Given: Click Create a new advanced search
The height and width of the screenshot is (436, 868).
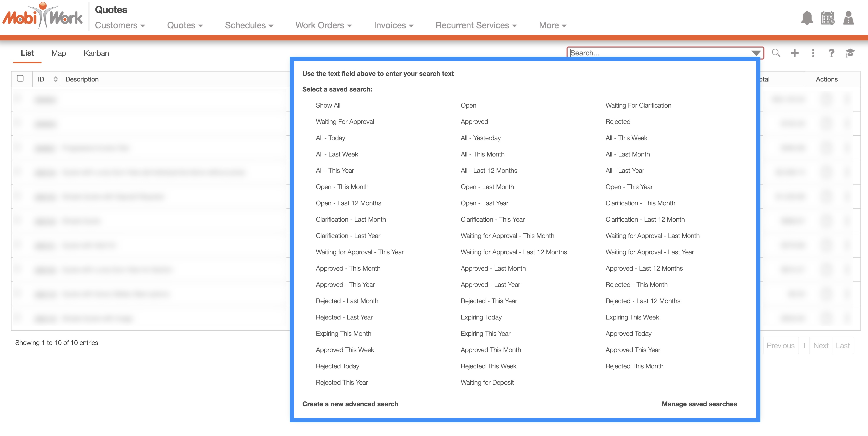Looking at the screenshot, I should (350, 404).
